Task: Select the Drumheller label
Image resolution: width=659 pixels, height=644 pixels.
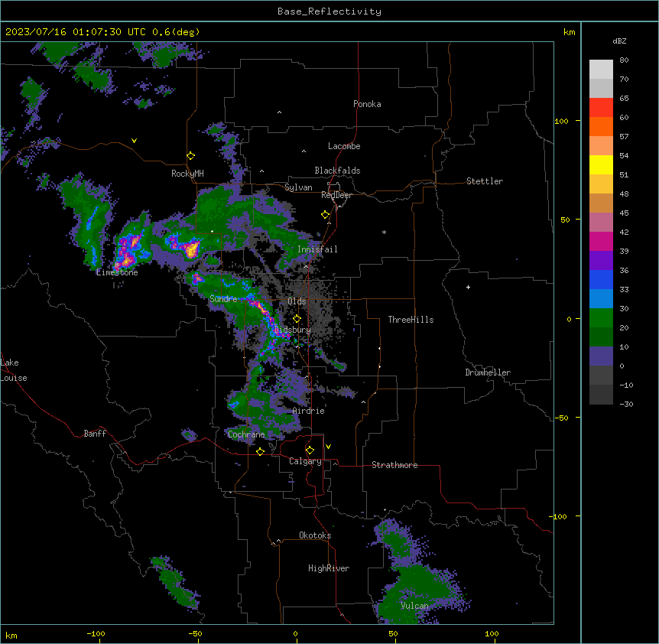Action: point(488,372)
